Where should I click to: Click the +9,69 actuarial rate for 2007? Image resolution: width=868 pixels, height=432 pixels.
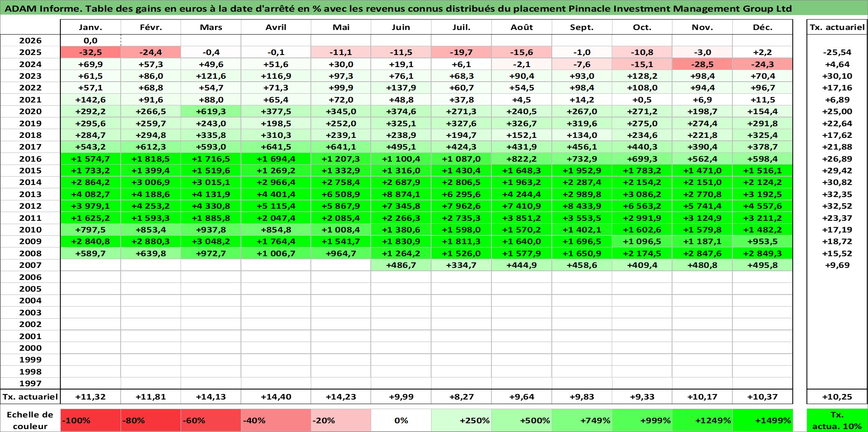(x=837, y=265)
